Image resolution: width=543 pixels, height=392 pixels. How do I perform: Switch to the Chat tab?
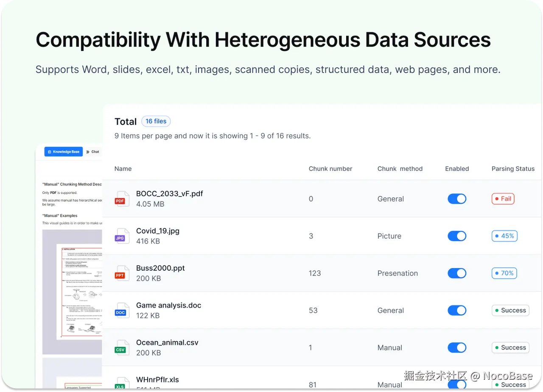pos(92,151)
